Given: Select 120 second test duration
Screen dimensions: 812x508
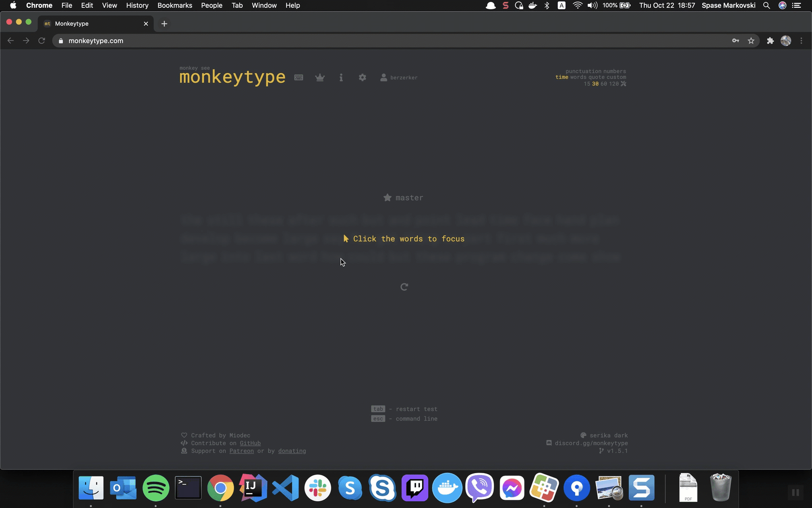Looking at the screenshot, I should point(613,84).
